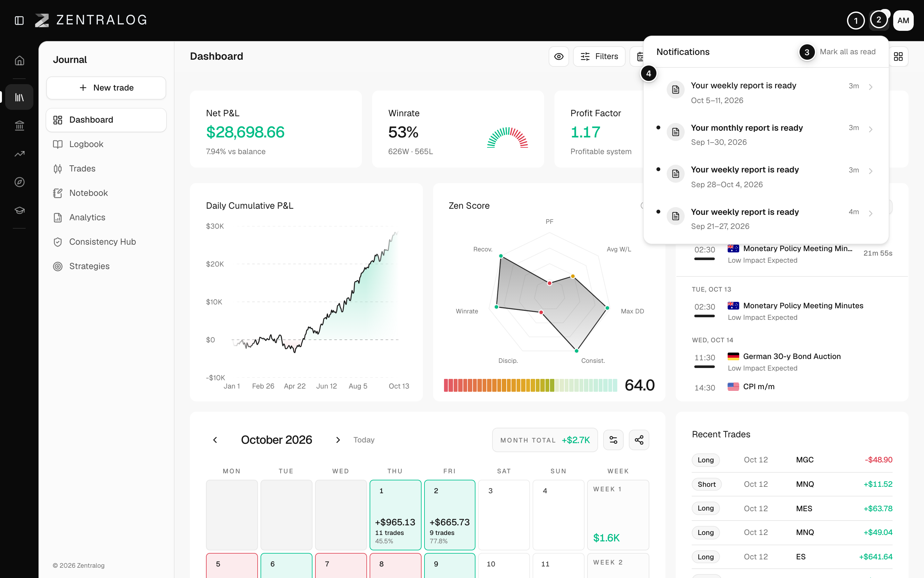Open the layout grid icon button
924x578 pixels.
coord(898,57)
